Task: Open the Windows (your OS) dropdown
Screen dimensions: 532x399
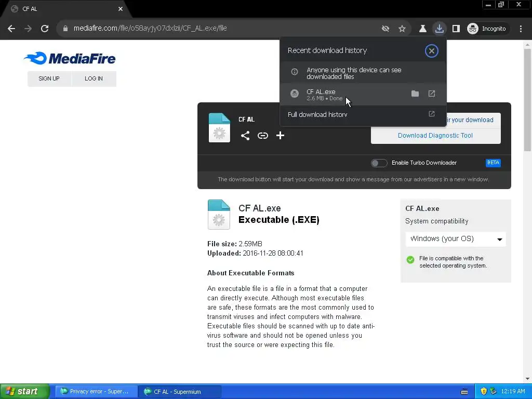Action: [x=456, y=239]
